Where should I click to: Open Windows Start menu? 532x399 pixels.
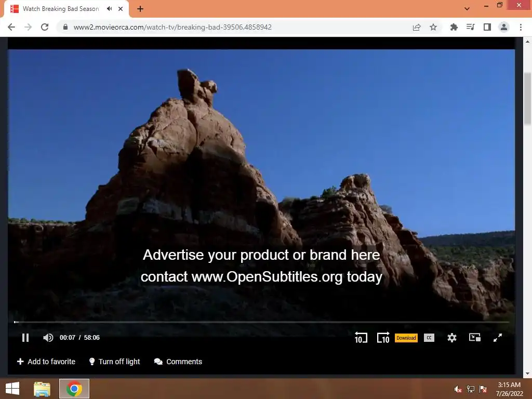click(12, 389)
